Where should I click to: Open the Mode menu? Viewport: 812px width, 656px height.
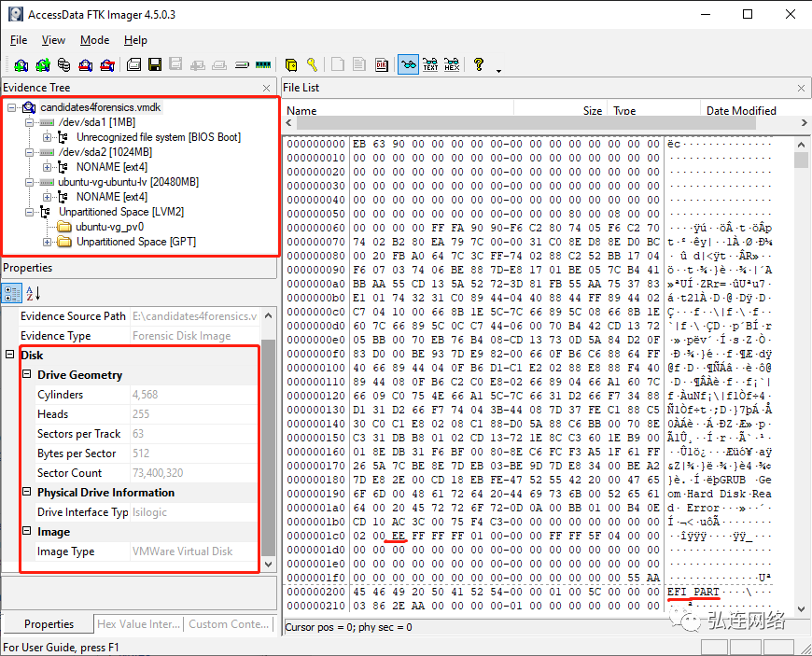point(95,40)
